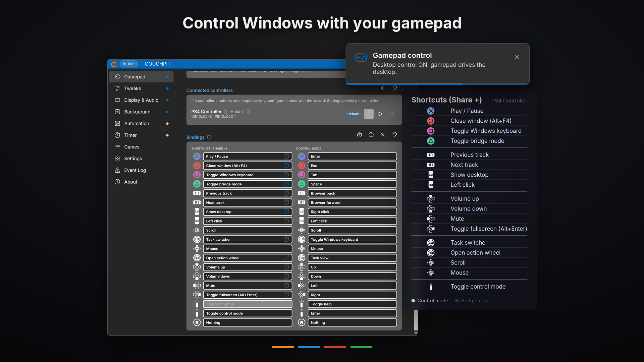Toggle the hold timer on Close window (Alt+F4)
This screenshot has height=362, width=644.
tap(286, 166)
